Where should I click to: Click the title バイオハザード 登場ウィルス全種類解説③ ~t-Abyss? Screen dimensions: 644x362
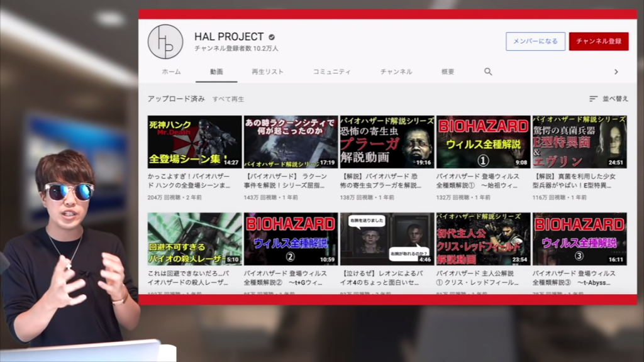(x=574, y=278)
